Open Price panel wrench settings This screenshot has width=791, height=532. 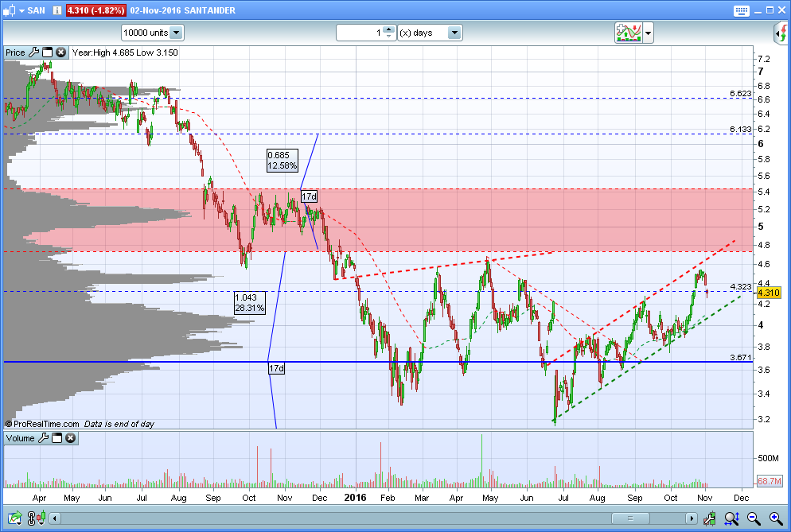click(x=33, y=52)
